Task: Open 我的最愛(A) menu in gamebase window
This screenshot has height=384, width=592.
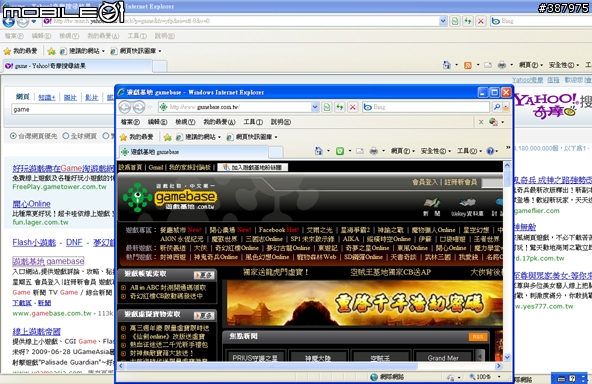Action: click(219, 122)
